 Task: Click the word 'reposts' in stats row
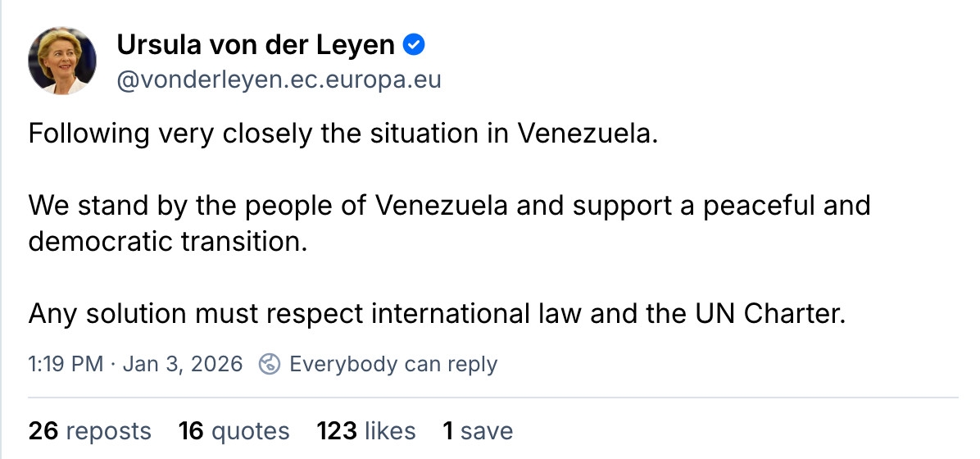pos(108,431)
